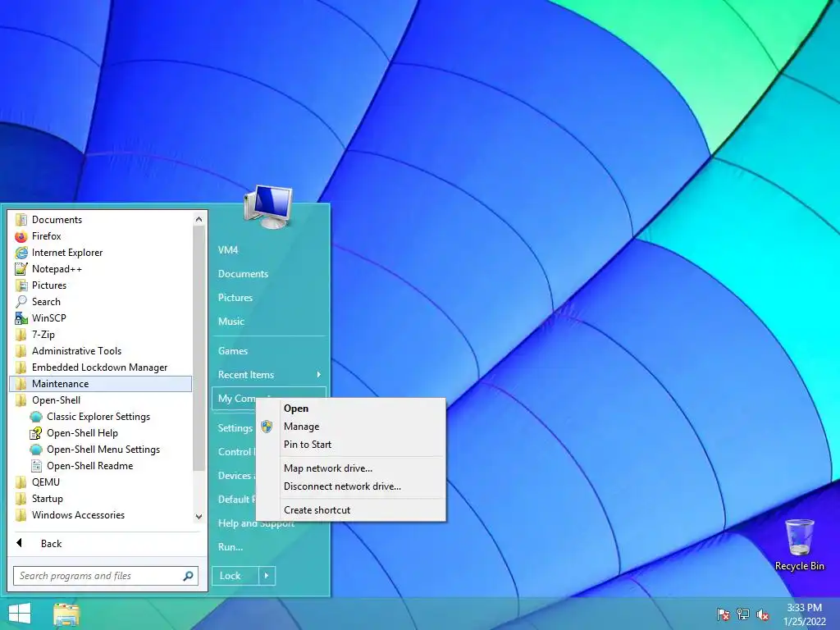Screen dimensions: 840x630
Task: Expand the Embedded Lockdown Manager folder
Action: (100, 367)
